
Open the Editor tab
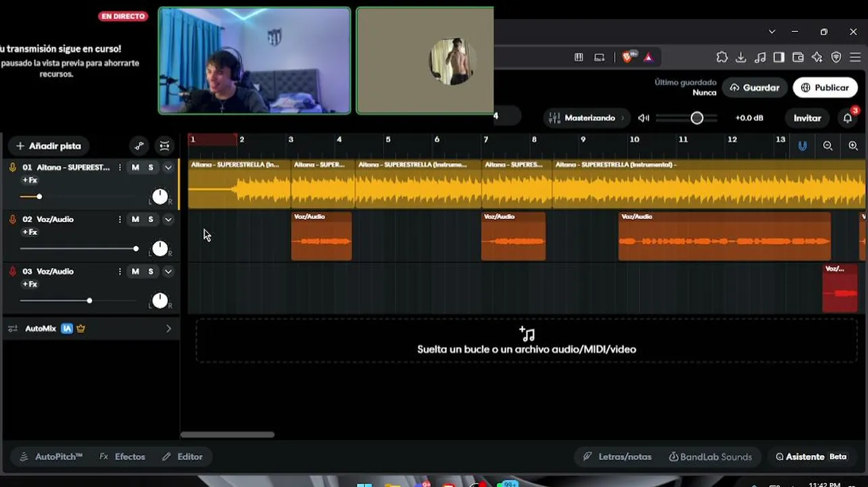(183, 457)
